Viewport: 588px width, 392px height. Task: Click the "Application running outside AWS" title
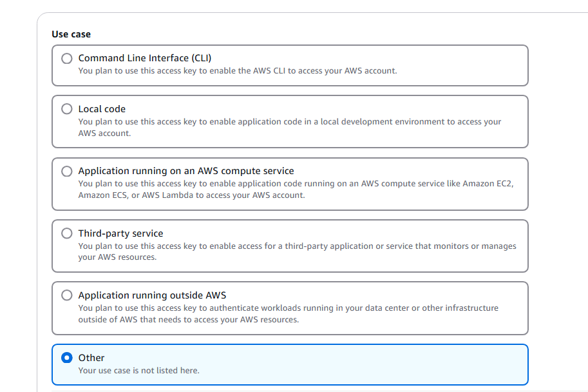coord(152,295)
